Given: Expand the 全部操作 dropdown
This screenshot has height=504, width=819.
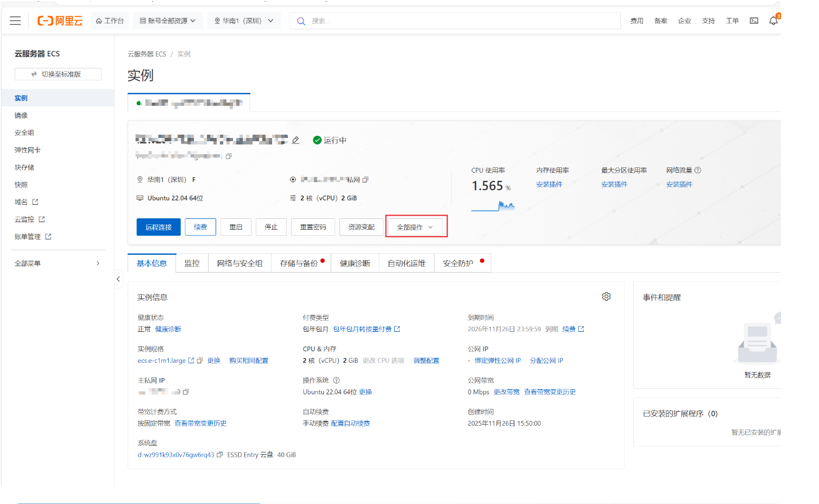Looking at the screenshot, I should click(415, 227).
